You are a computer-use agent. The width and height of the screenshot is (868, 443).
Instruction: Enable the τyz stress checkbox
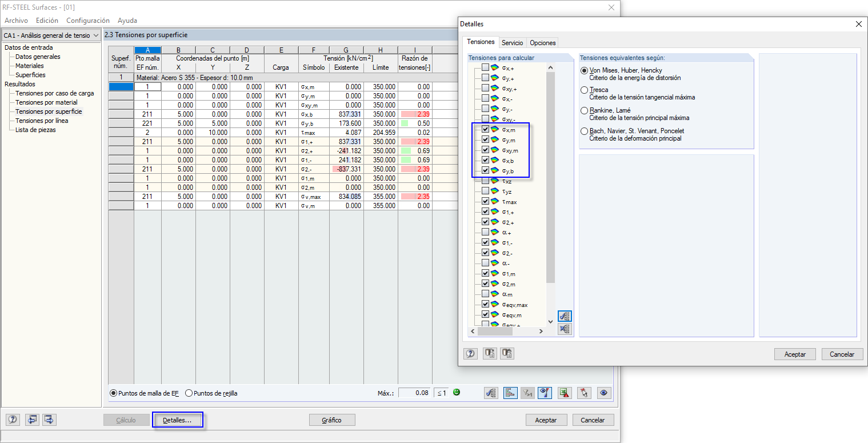[485, 191]
